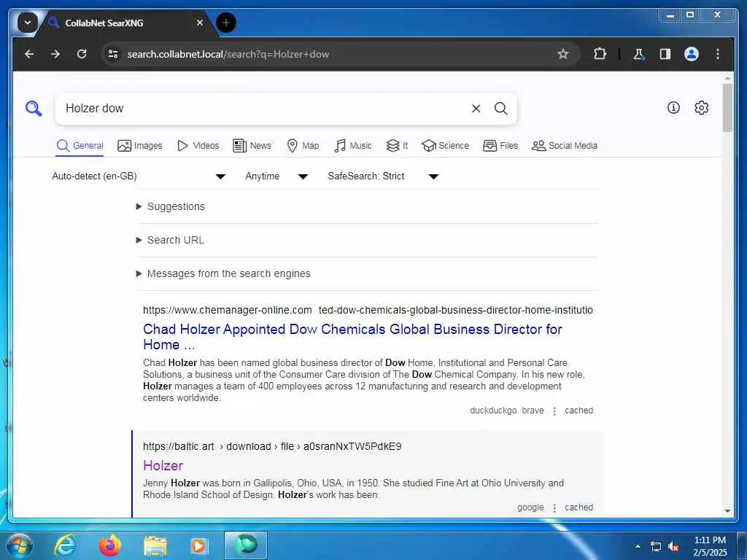
Task: Open new browser tab
Action: point(226,23)
